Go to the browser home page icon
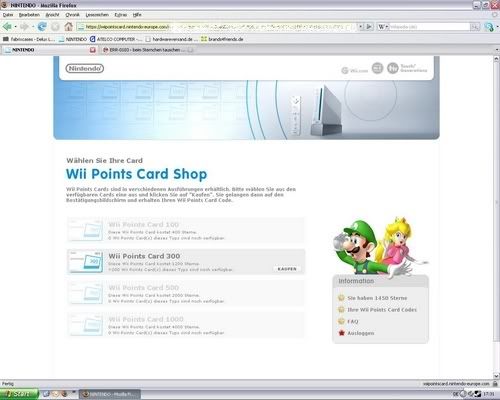500x400 pixels. coord(69,26)
